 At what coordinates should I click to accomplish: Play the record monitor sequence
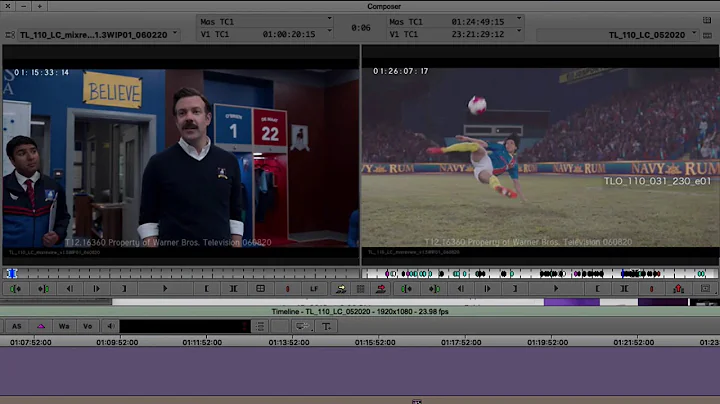coord(556,289)
